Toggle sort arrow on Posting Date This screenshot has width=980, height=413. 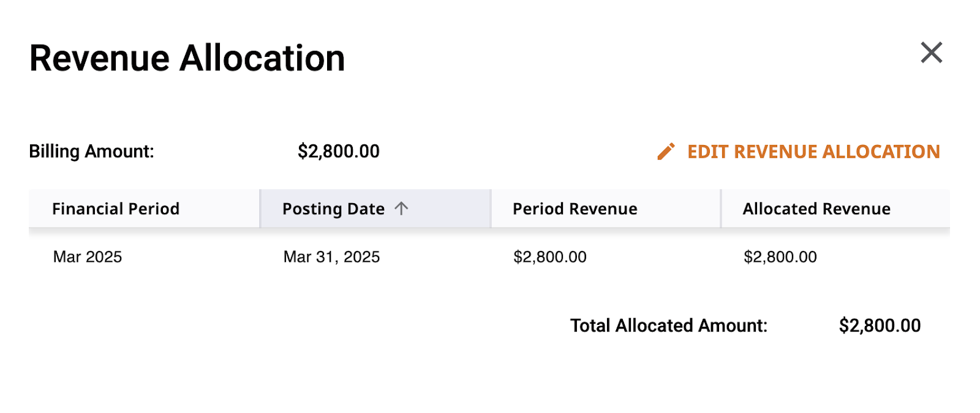tap(401, 209)
